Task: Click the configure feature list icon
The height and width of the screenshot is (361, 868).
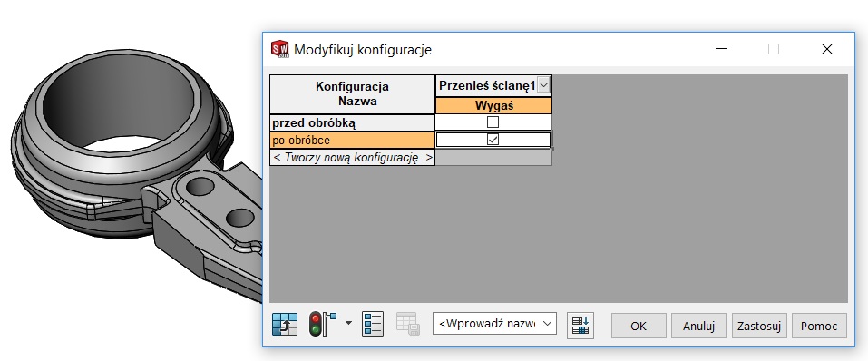Action: click(373, 325)
